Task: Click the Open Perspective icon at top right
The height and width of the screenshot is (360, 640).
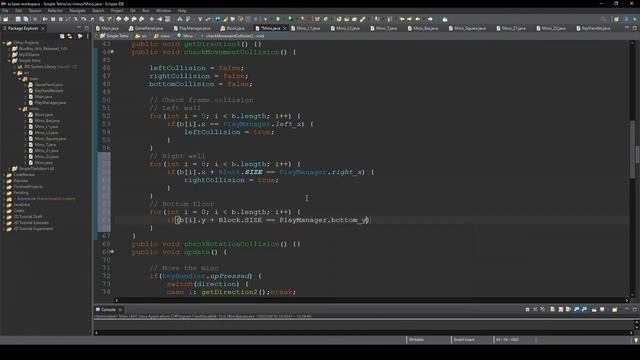Action: tap(616, 19)
